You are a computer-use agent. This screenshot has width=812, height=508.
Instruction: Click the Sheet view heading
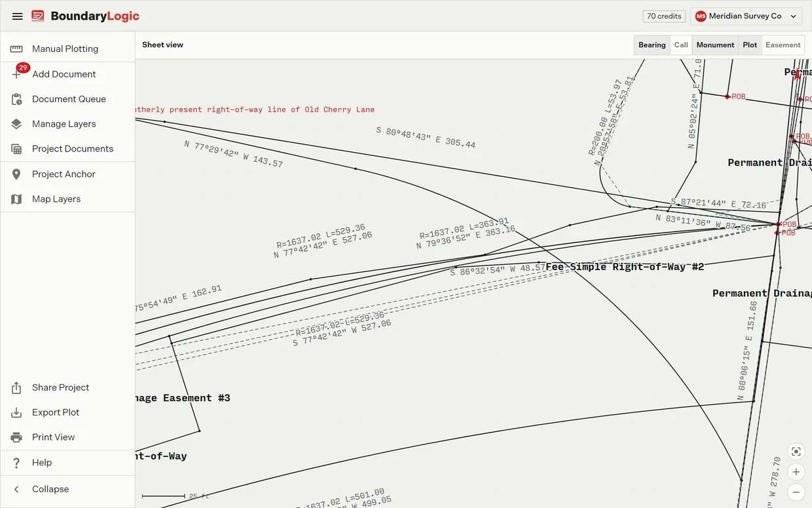click(162, 45)
